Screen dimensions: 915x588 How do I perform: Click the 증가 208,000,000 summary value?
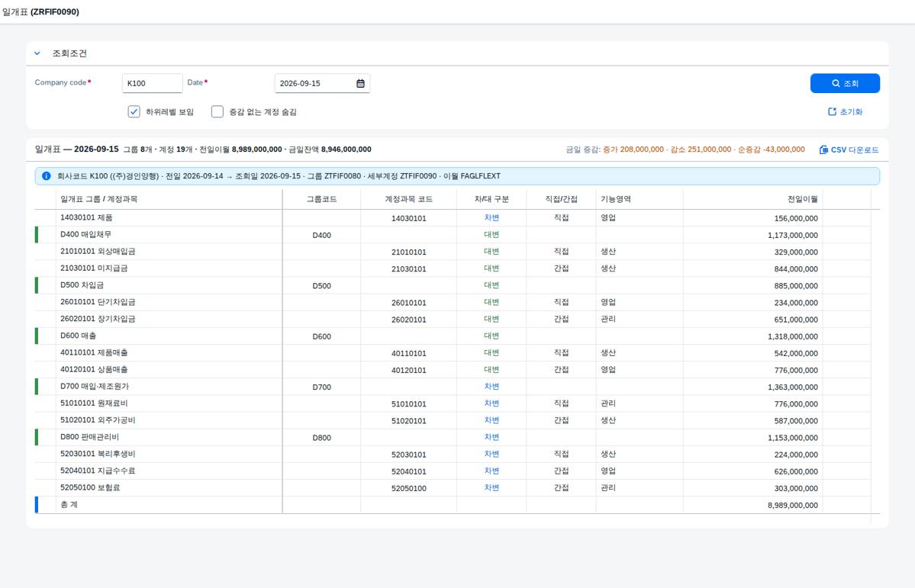(x=633, y=149)
